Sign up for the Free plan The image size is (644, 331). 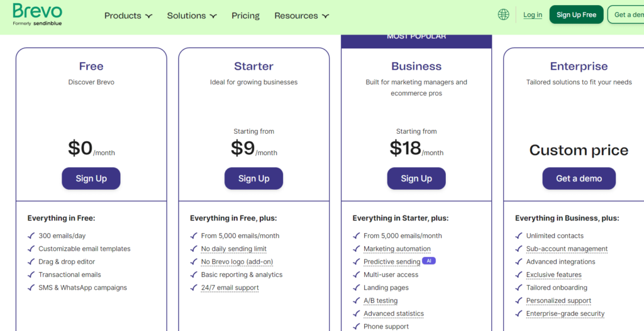point(91,178)
